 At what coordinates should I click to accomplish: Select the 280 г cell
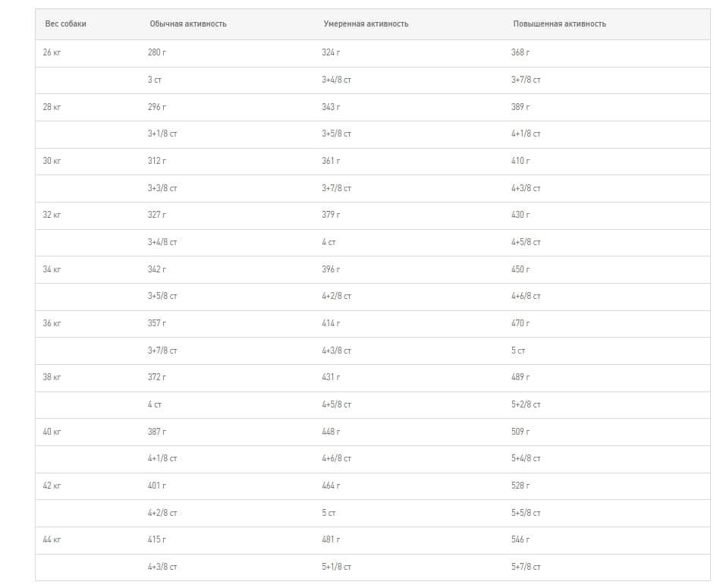tap(157, 52)
